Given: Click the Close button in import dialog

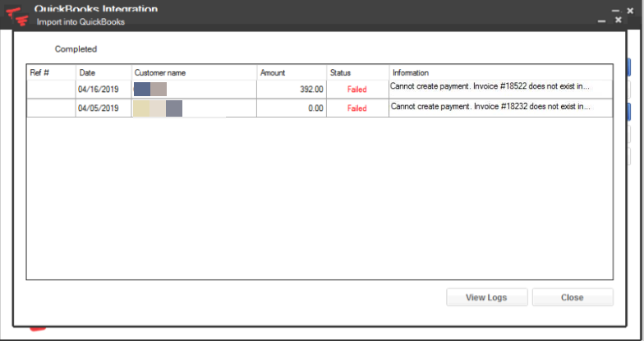Looking at the screenshot, I should pos(573,297).
